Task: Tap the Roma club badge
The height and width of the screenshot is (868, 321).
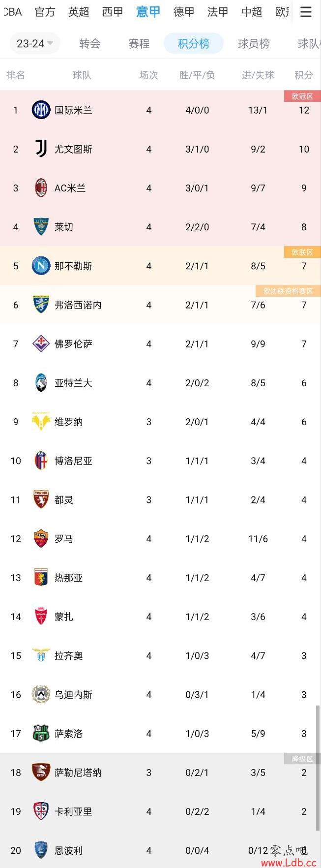Action: coord(41,538)
